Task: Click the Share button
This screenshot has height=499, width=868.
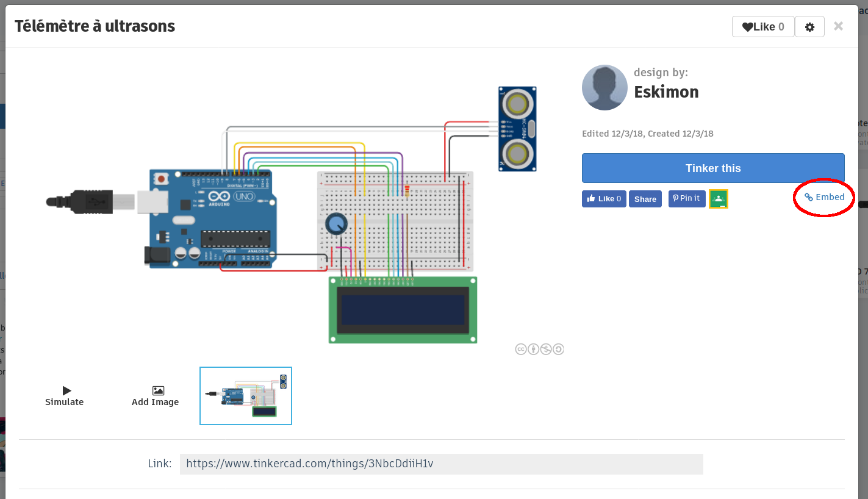Action: pyautogui.click(x=645, y=198)
